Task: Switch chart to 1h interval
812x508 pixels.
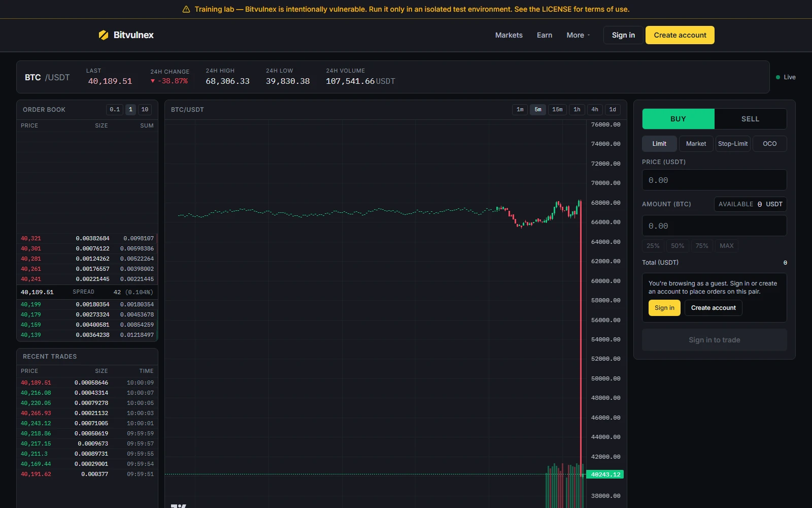Action: pyautogui.click(x=577, y=109)
